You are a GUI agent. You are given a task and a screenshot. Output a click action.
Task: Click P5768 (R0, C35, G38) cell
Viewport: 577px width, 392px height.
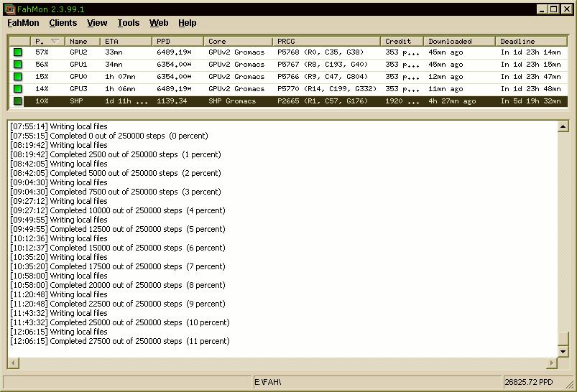(320, 52)
